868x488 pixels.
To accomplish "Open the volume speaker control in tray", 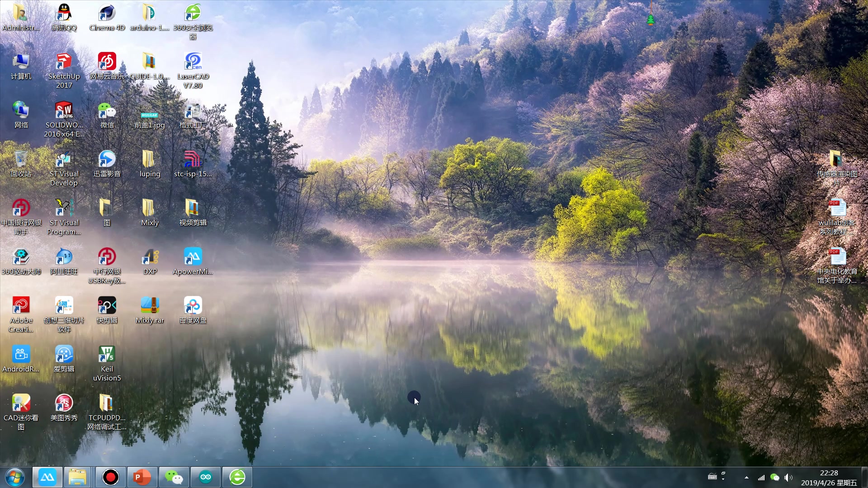I will (788, 478).
